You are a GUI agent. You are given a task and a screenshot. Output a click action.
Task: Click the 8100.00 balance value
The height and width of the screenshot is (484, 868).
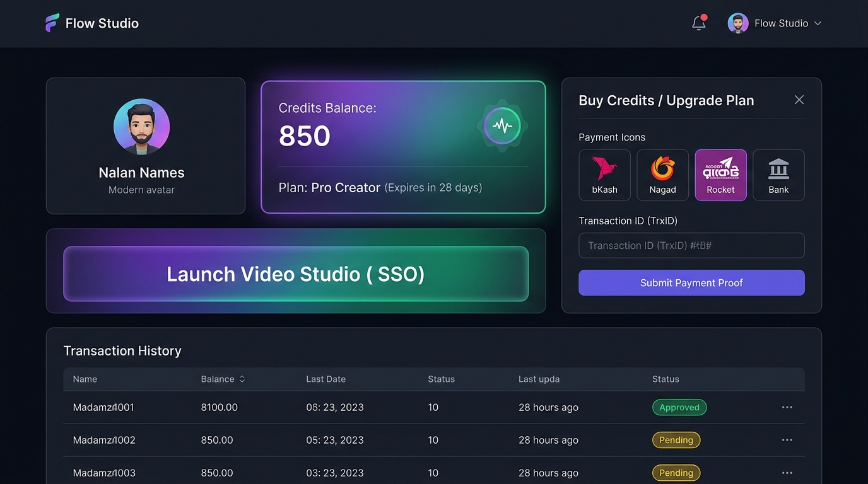220,407
